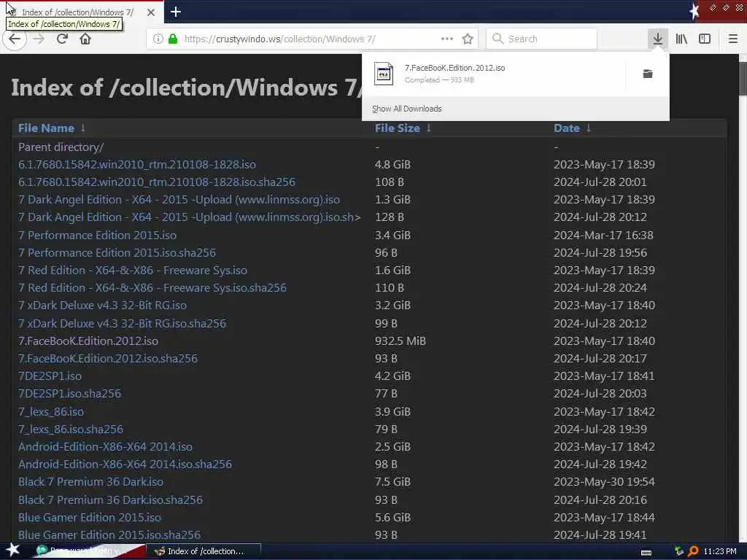The image size is (747, 560).
Task: Open the hamburger application menu
Action: [x=732, y=39]
